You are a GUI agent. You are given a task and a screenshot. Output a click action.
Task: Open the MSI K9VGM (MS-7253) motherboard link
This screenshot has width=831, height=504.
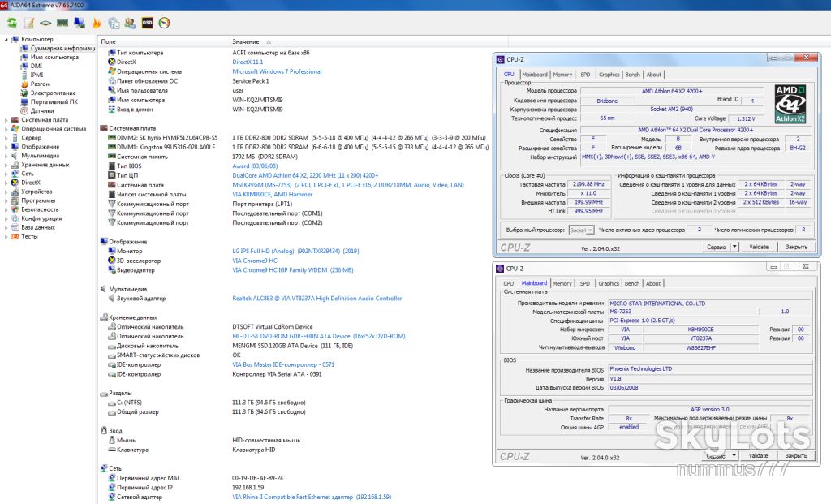pos(347,185)
